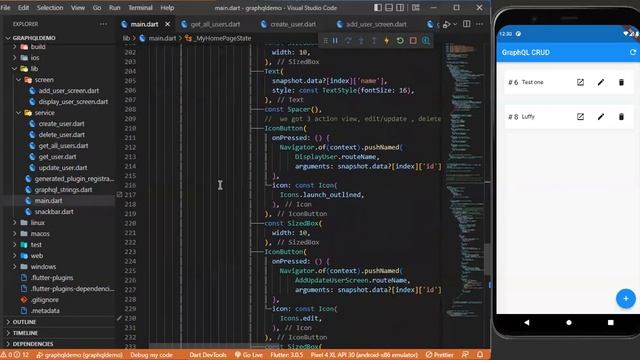Click the view icon for Luffy user
This screenshot has width=640, height=360.
(580, 116)
